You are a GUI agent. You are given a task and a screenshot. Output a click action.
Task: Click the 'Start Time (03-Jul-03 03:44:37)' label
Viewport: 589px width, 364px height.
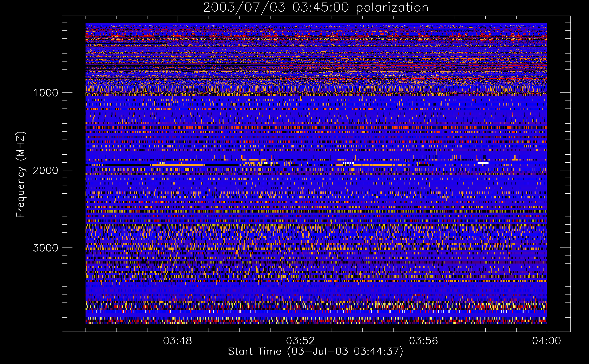(x=316, y=352)
